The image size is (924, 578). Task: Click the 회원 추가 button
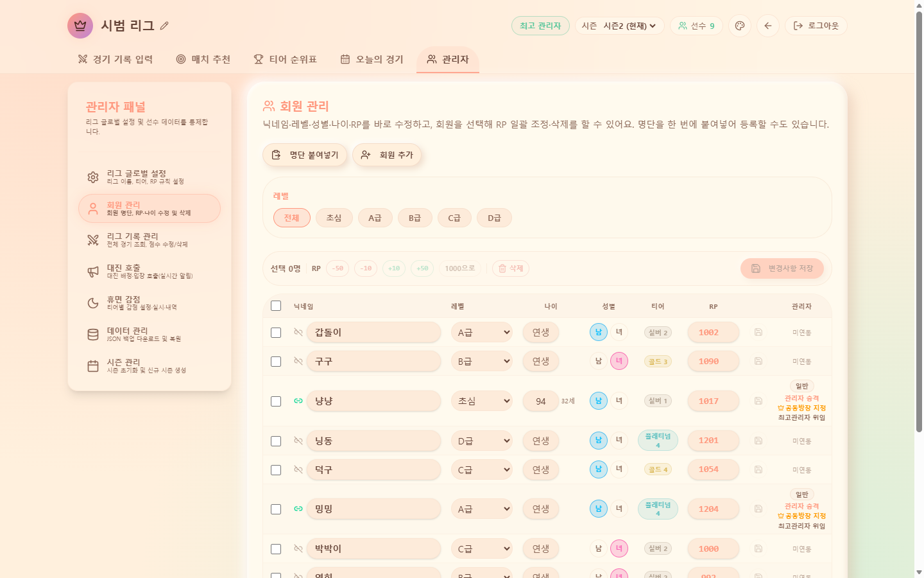tap(387, 155)
